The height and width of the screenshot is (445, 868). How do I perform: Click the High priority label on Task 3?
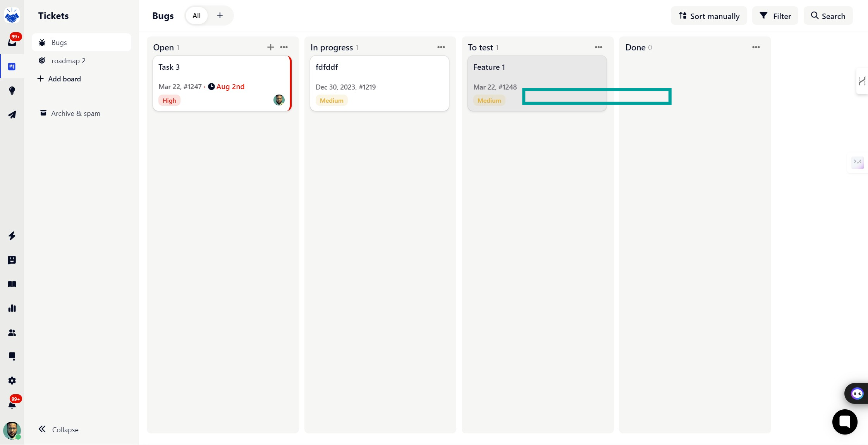coord(169,101)
